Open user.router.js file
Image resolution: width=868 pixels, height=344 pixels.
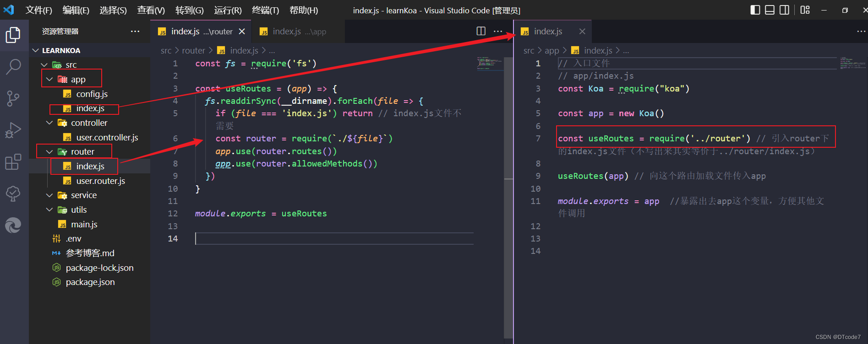click(100, 181)
